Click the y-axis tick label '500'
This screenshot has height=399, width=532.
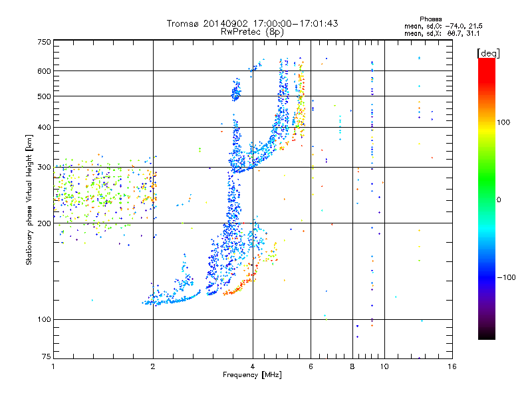point(44,96)
